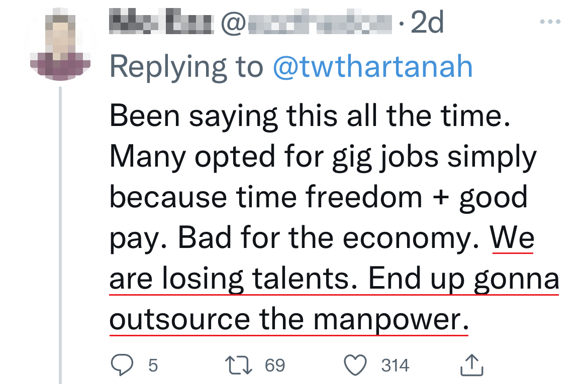Retweet this post using the retweet icon

pyautogui.click(x=237, y=365)
